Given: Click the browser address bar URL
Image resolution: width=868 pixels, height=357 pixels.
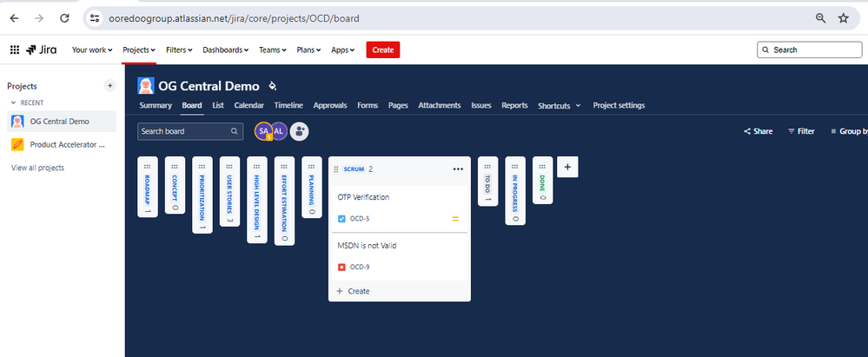Looking at the screenshot, I should 235,18.
